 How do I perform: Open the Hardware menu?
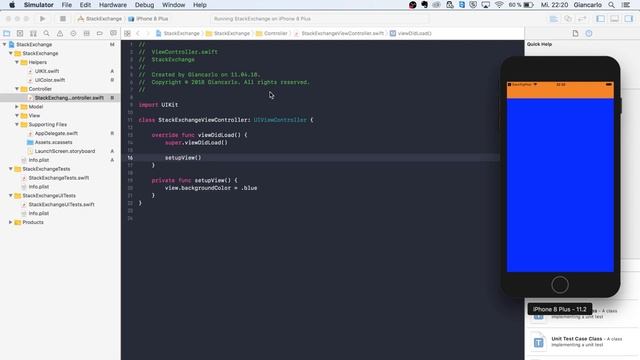[x=113, y=5]
